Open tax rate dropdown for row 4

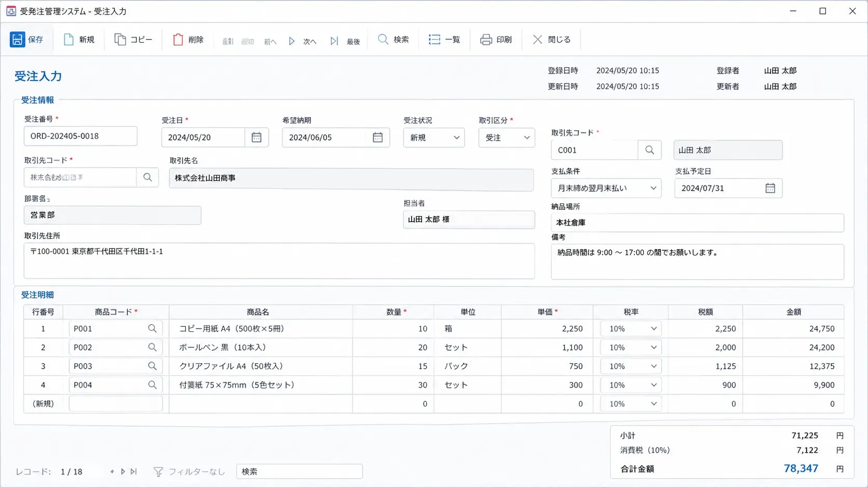[x=631, y=385]
